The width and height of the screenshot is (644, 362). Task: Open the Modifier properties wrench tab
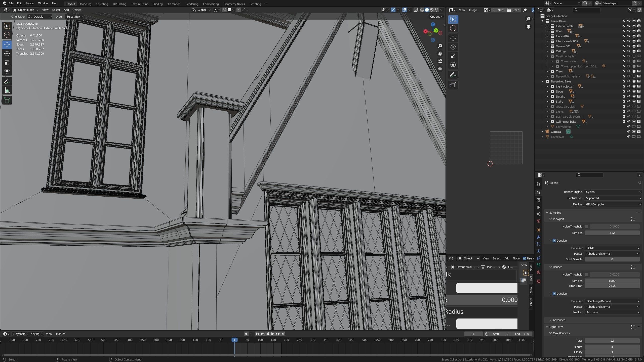point(538,237)
